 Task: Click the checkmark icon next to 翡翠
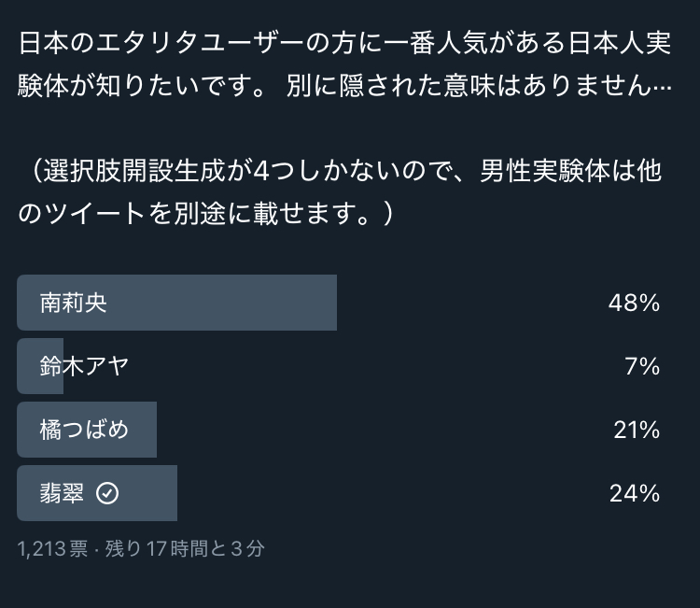107,493
